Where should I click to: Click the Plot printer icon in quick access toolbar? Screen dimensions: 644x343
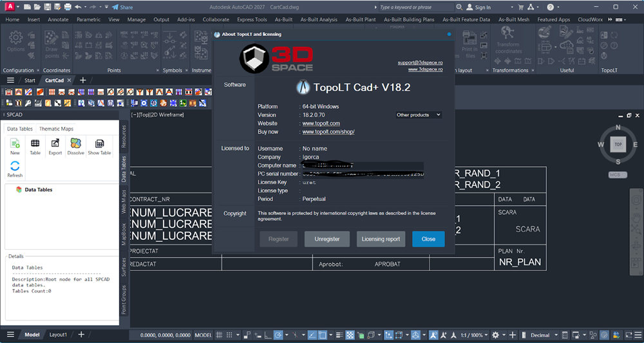(x=68, y=7)
